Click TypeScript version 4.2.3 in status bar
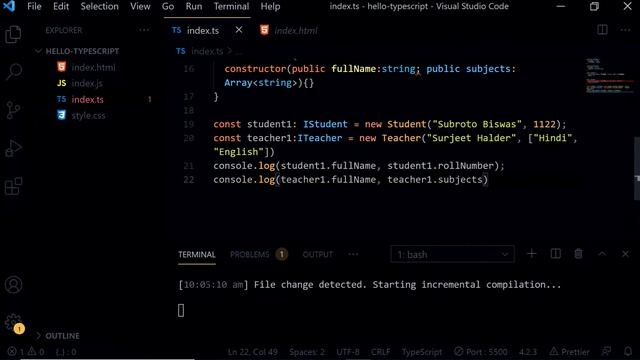The image size is (640, 360). point(528,351)
